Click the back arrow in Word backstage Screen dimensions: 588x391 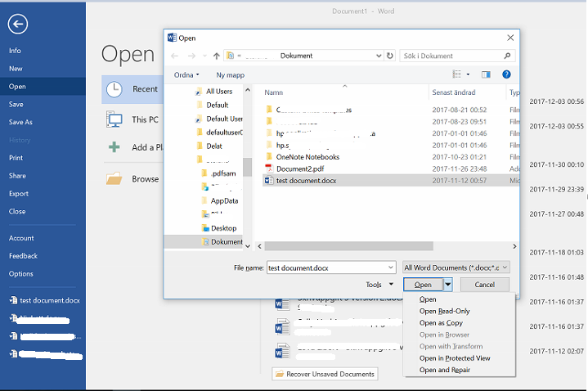pos(18,24)
